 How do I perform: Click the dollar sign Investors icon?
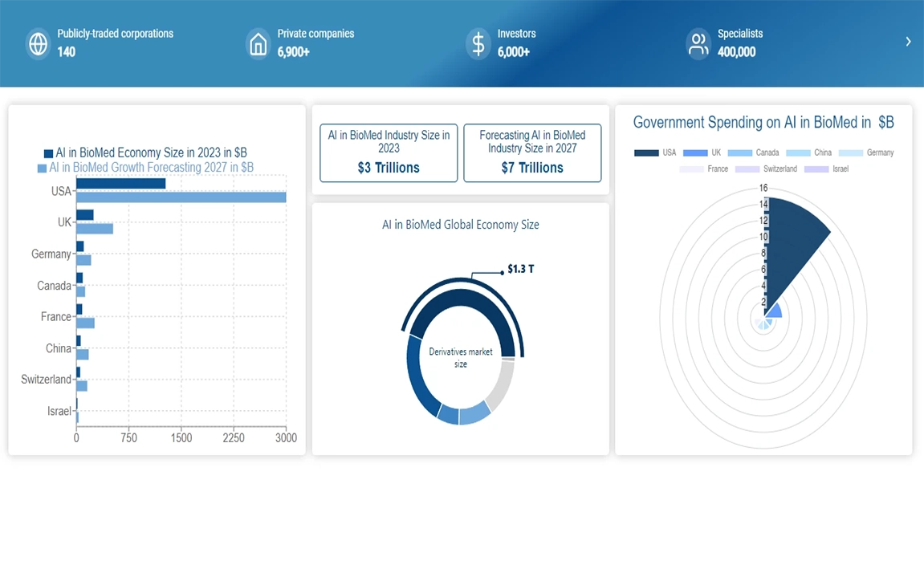pyautogui.click(x=478, y=43)
